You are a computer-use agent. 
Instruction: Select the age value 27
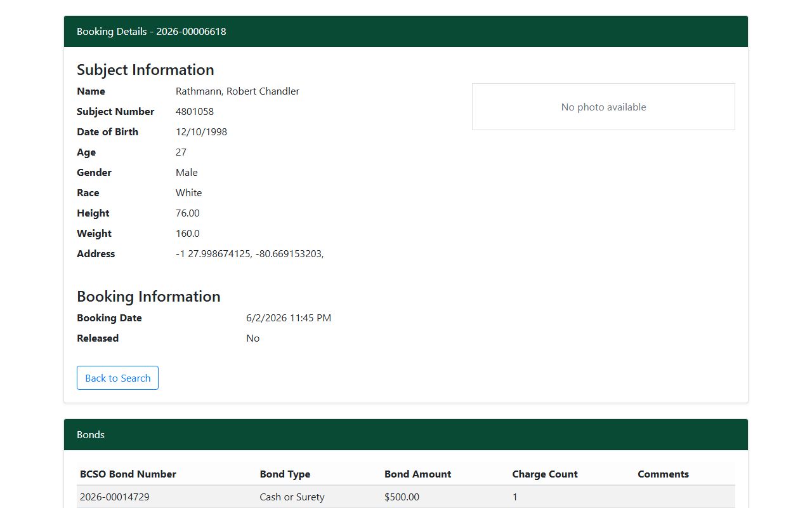coord(181,152)
